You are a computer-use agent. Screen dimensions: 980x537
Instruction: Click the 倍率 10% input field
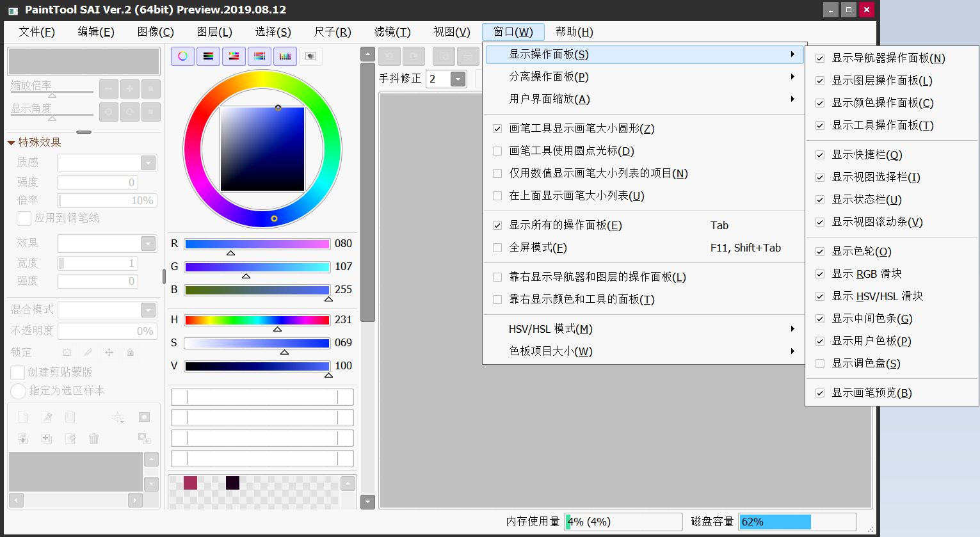(107, 200)
